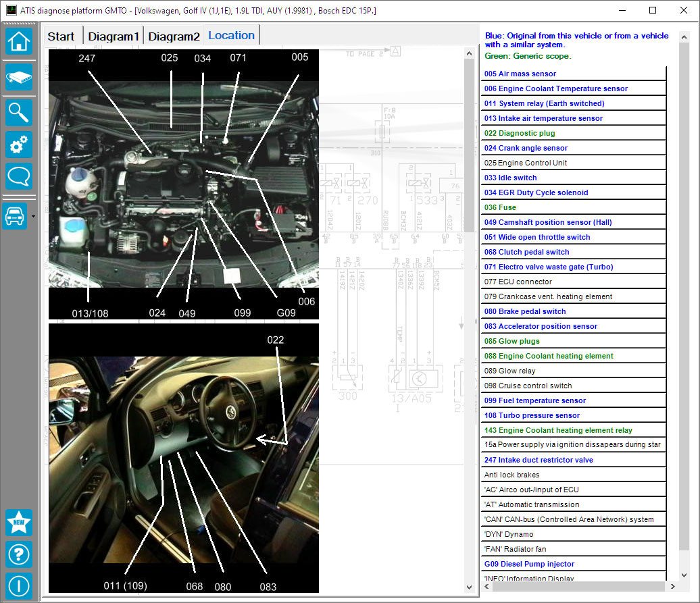Select 006 Engine Coolant Temperature sensor
The width and height of the screenshot is (700, 603).
point(573,88)
